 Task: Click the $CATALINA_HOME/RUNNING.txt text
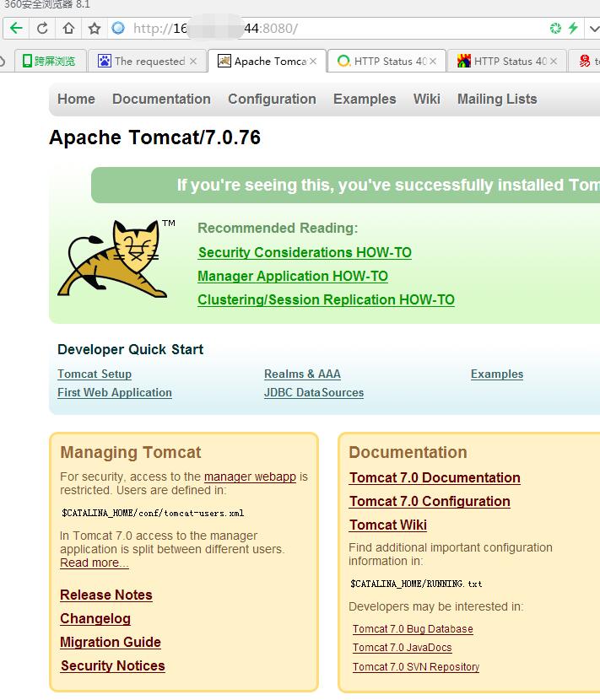416,584
